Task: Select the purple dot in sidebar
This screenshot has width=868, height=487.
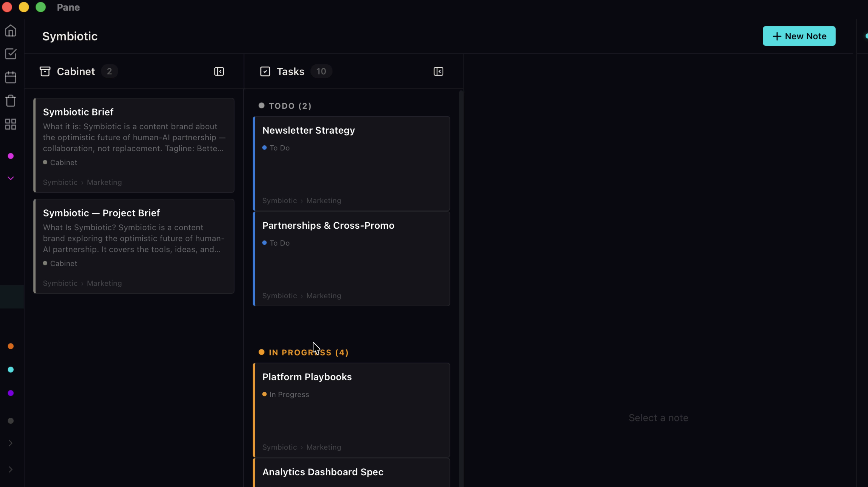Action: click(11, 393)
